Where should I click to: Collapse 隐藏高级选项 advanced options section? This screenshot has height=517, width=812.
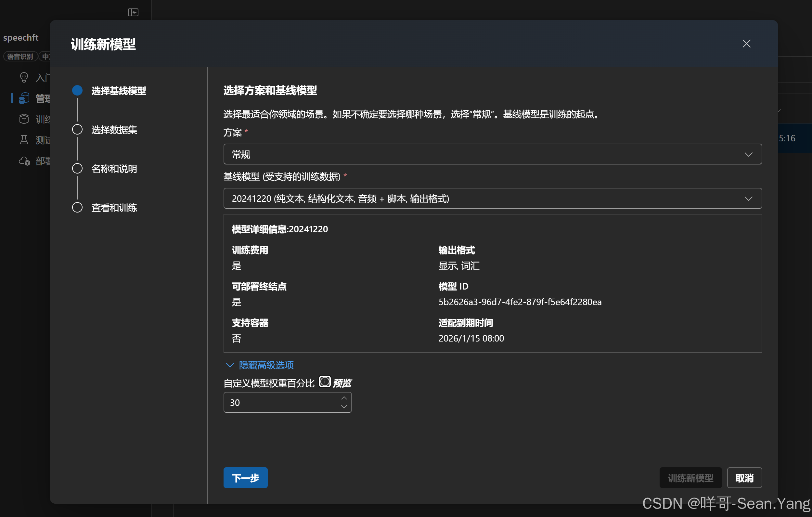(259, 365)
